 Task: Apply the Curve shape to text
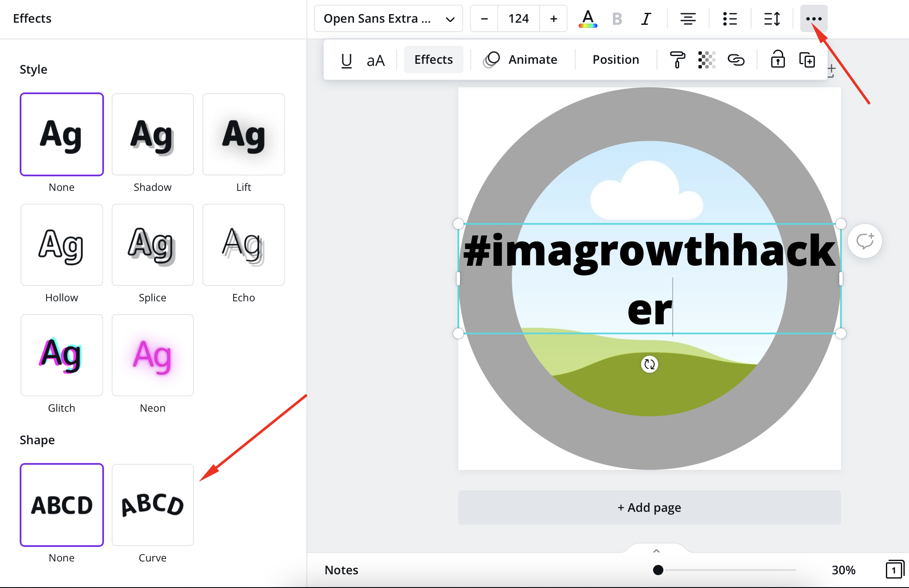point(153,505)
